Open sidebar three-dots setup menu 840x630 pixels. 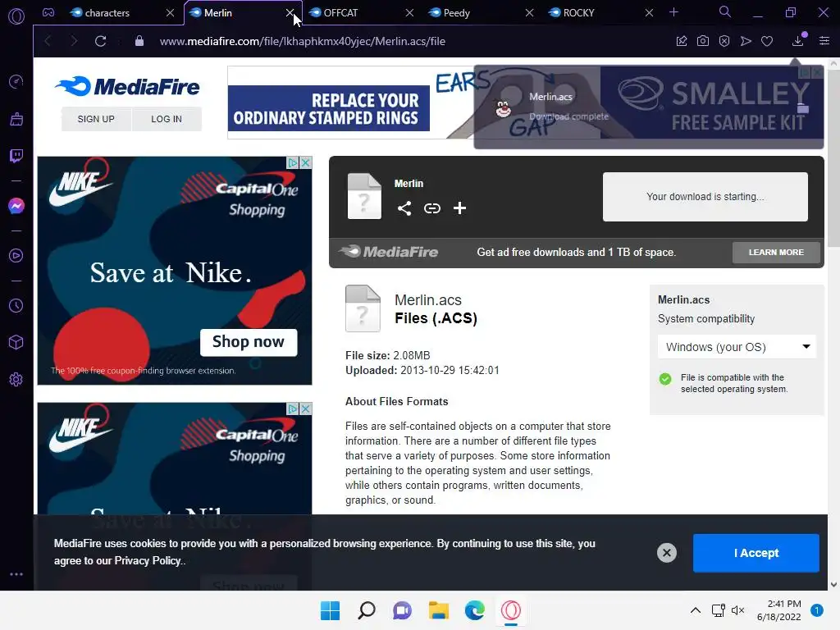click(x=16, y=573)
